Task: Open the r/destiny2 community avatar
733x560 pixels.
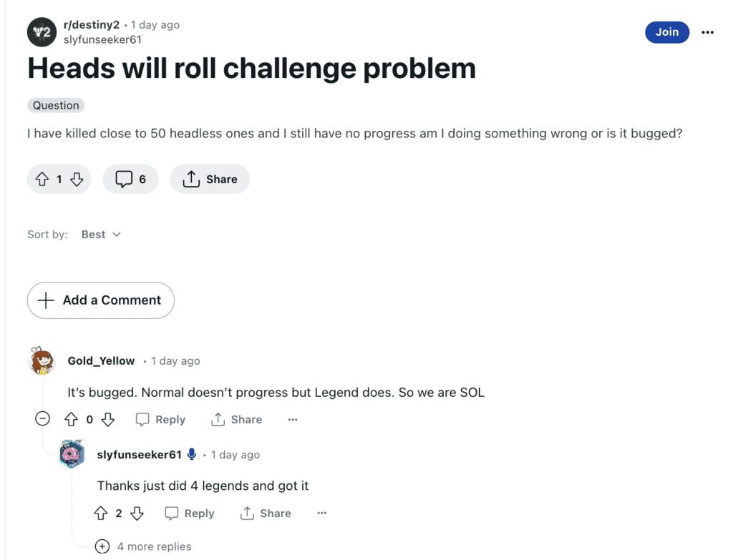Action: point(42,32)
